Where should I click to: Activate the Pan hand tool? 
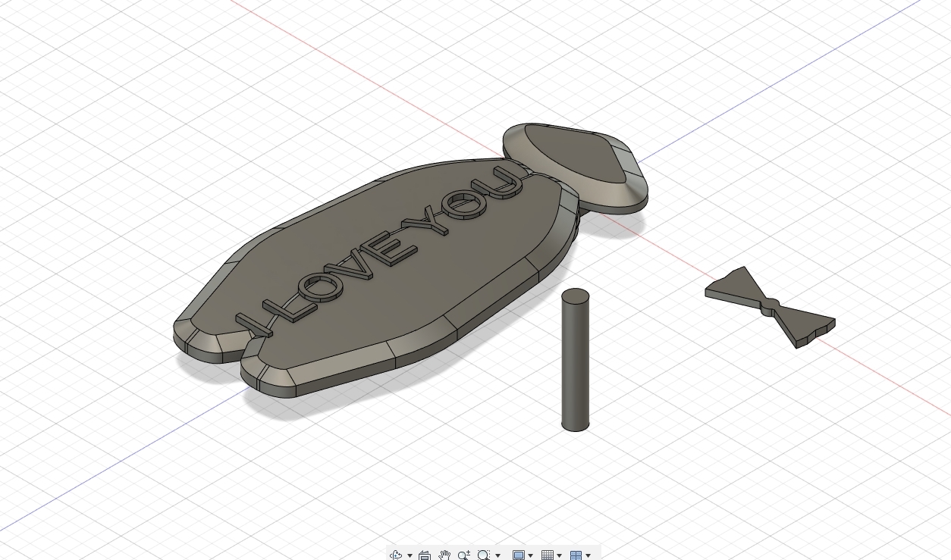tap(444, 555)
